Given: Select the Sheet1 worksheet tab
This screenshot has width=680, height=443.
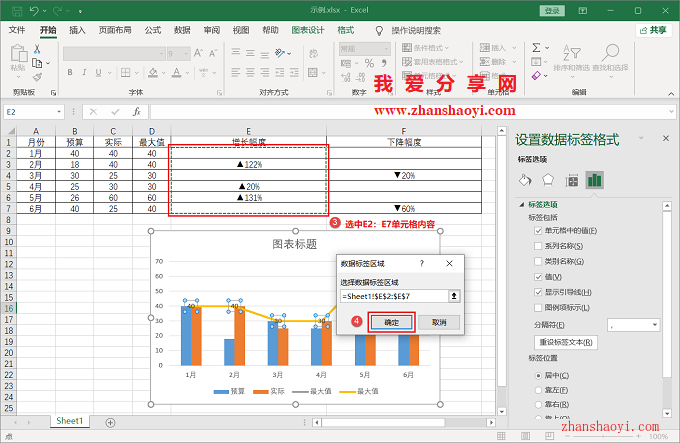Looking at the screenshot, I should [x=69, y=421].
